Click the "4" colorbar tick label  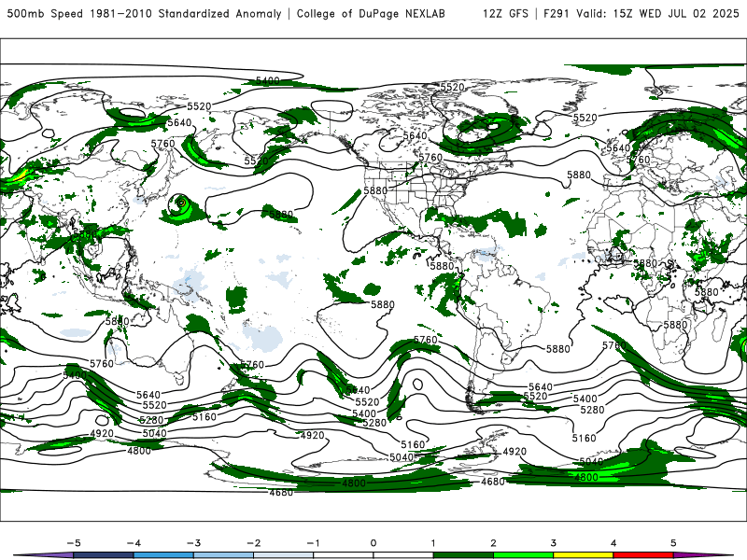613,543
